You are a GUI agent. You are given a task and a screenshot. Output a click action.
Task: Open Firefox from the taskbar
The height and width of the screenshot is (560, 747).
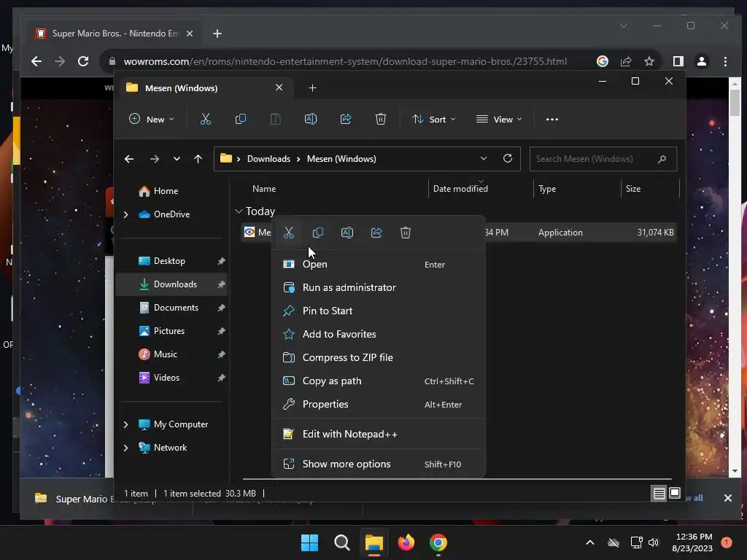click(406, 542)
